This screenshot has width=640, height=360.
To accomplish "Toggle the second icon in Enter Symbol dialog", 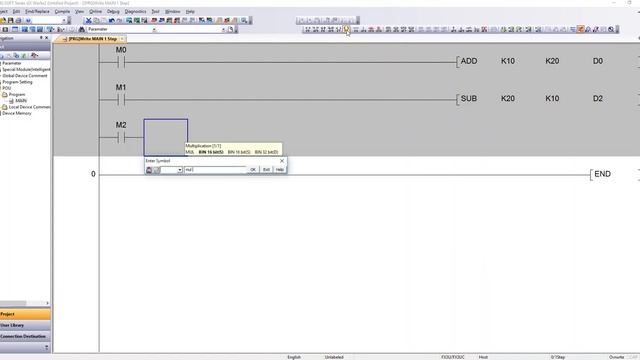I will click(x=156, y=170).
